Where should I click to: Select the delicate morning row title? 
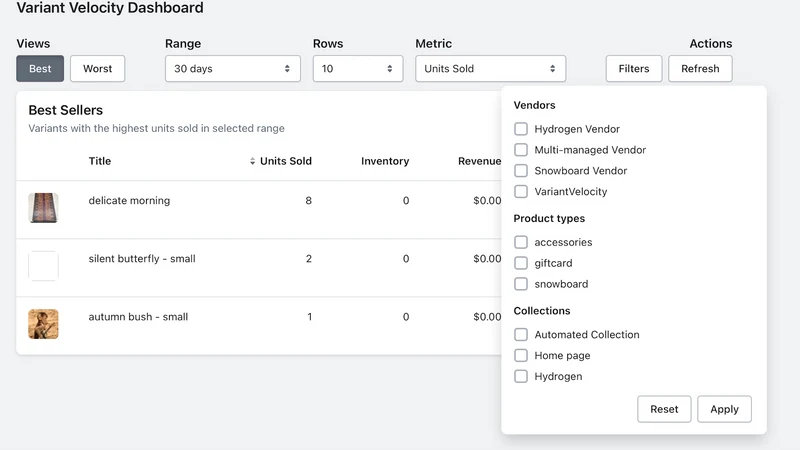point(129,201)
